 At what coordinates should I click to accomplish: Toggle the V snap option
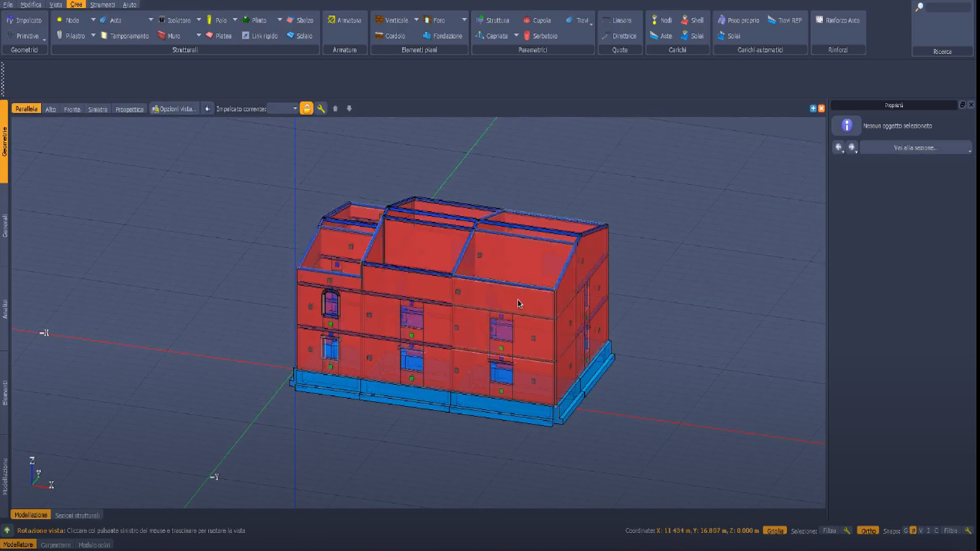920,531
